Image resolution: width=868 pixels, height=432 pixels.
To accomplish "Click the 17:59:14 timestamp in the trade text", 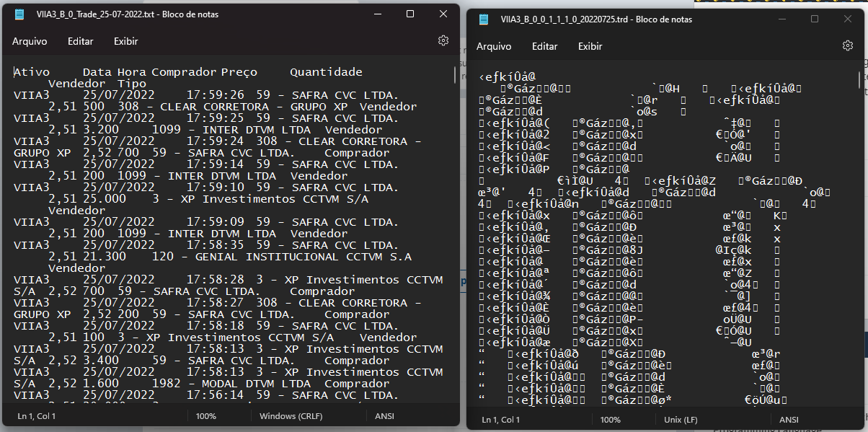I will point(215,164).
